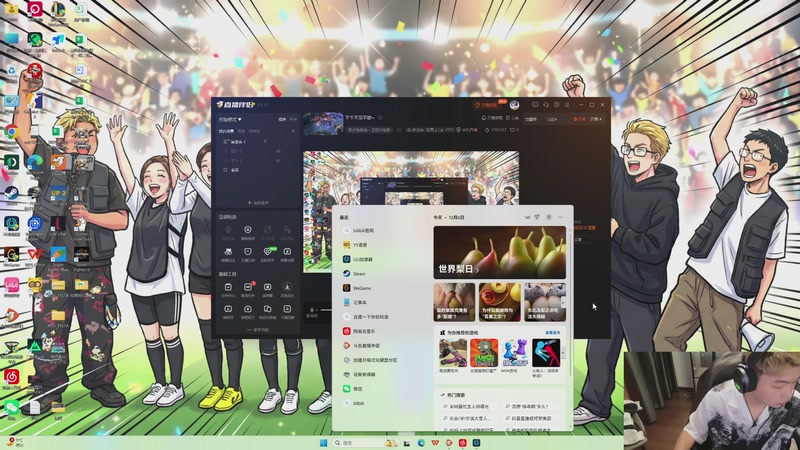
Task: Click the 添加素材 button
Action: 258,203
